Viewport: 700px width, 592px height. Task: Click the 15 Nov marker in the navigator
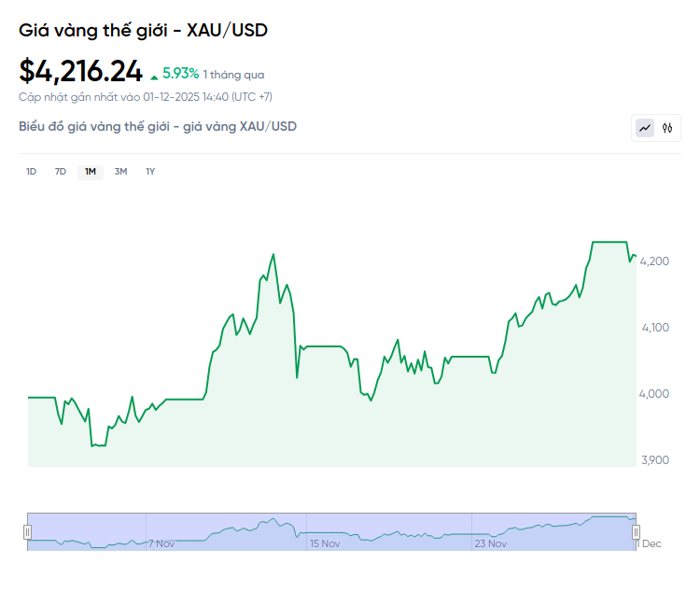click(x=325, y=543)
